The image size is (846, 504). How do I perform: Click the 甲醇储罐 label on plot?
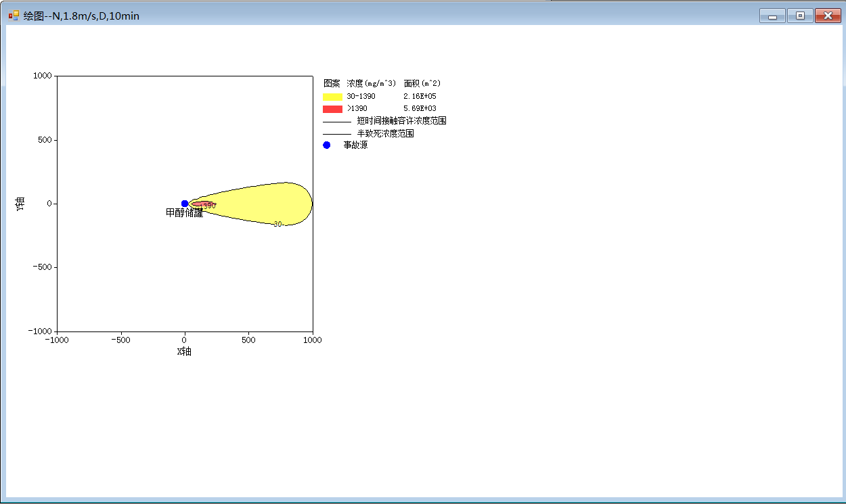pos(185,213)
